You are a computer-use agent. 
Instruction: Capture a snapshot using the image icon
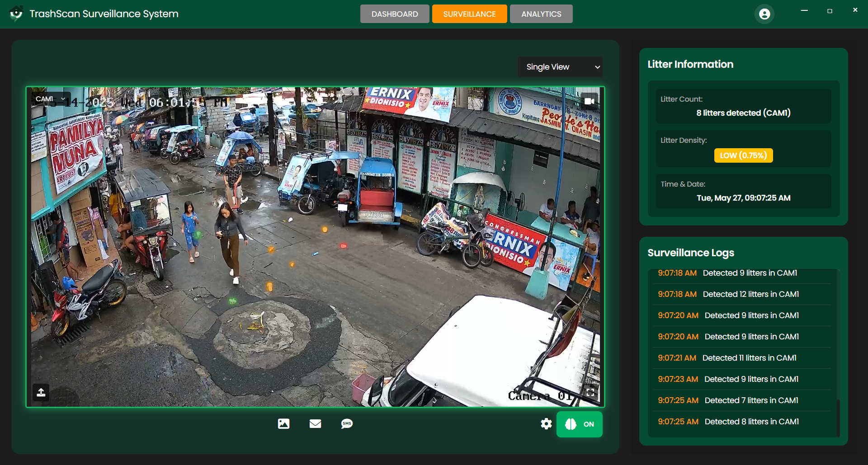coord(283,424)
